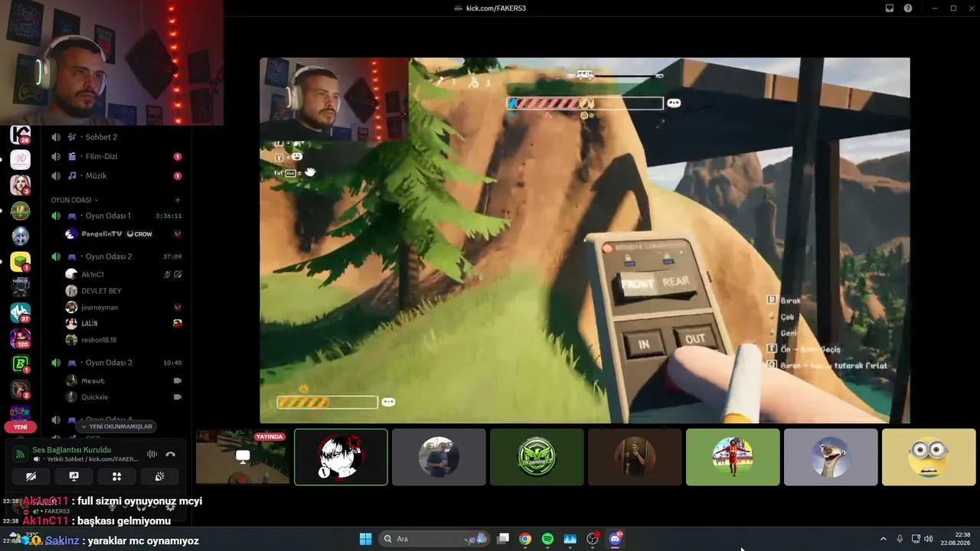Open the teal server with badge 37
Screen dimensions: 980x551
pos(20,312)
